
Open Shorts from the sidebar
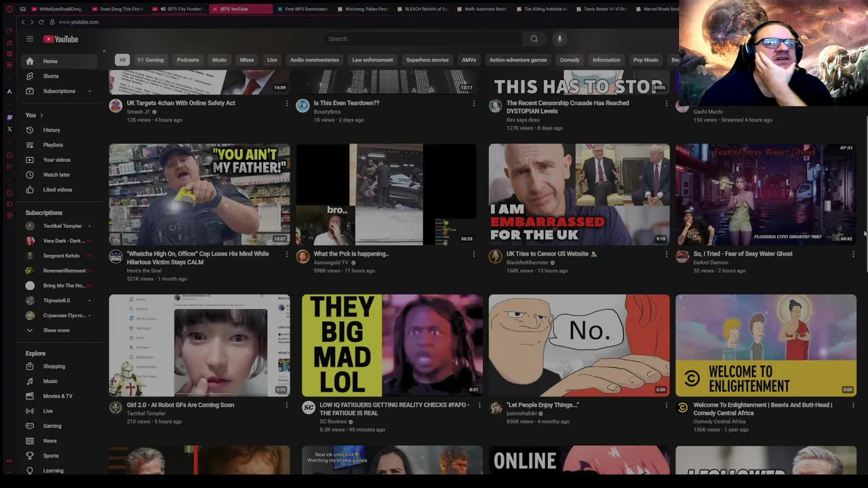coord(60,76)
